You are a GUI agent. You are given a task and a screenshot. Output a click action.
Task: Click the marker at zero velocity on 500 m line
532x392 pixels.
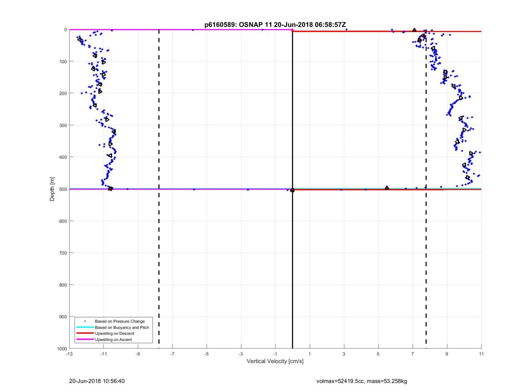click(292, 190)
